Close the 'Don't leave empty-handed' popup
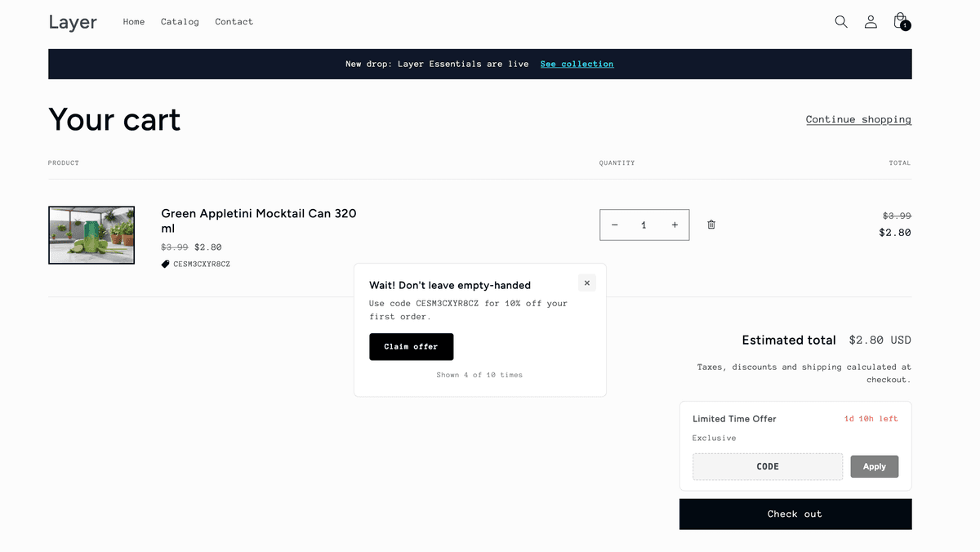The height and width of the screenshot is (552, 980). (x=586, y=283)
